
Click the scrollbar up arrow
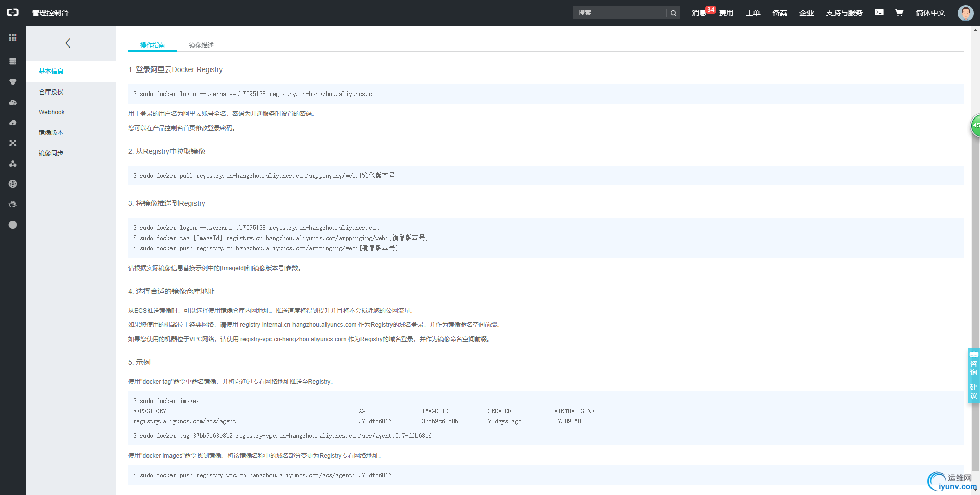[975, 30]
